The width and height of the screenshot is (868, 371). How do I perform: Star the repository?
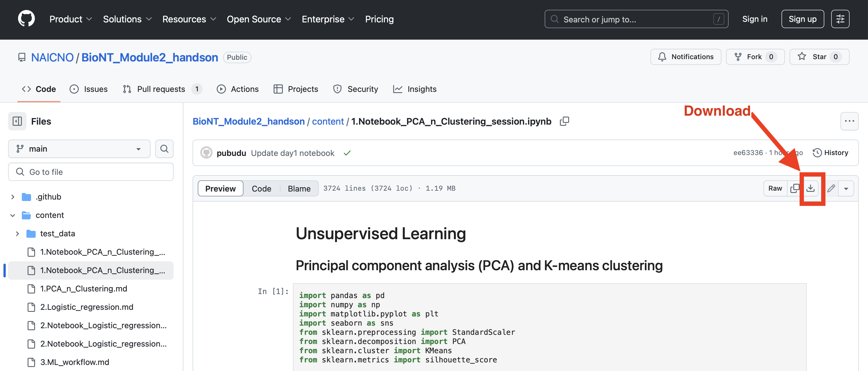(x=819, y=57)
